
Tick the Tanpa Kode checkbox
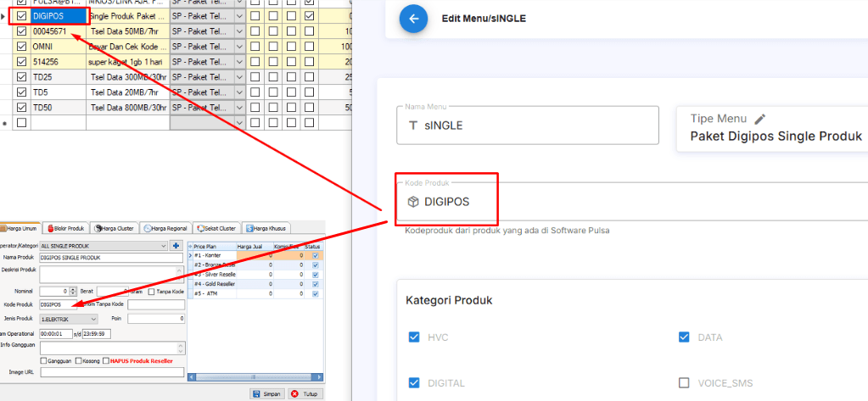[153, 291]
